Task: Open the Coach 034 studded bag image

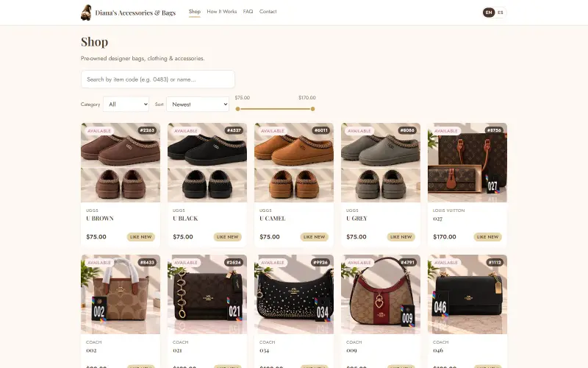Action: (x=293, y=294)
